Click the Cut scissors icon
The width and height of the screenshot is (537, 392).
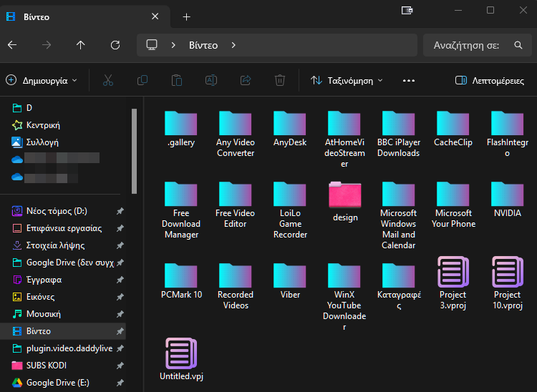coord(108,80)
